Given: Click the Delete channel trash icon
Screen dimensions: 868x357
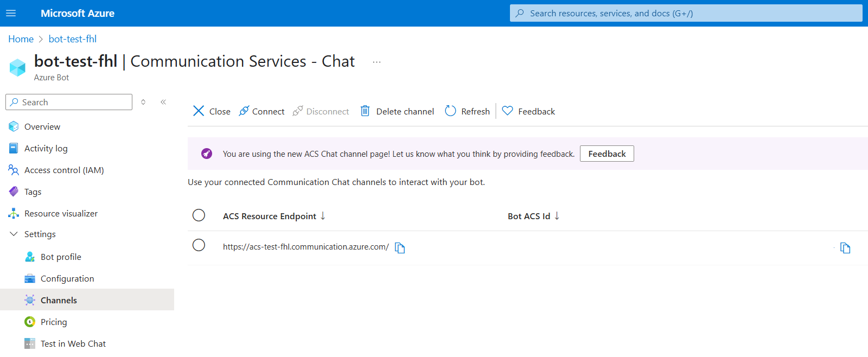Looking at the screenshot, I should pos(365,111).
